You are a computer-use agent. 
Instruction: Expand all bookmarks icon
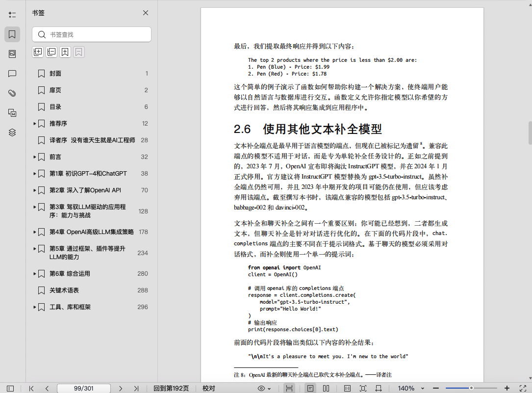(38, 52)
